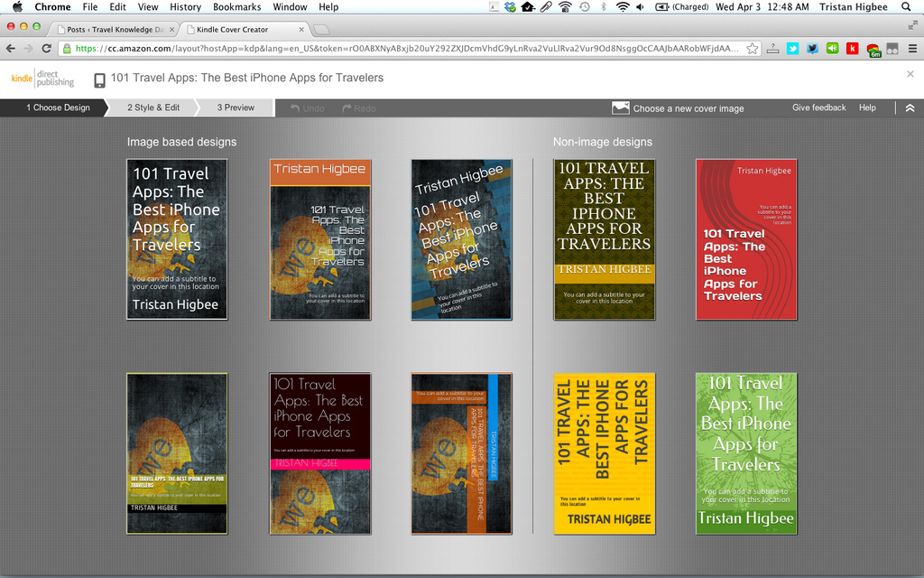The image size is (924, 578).
Task: Click Choose a new cover image
Action: (679, 108)
